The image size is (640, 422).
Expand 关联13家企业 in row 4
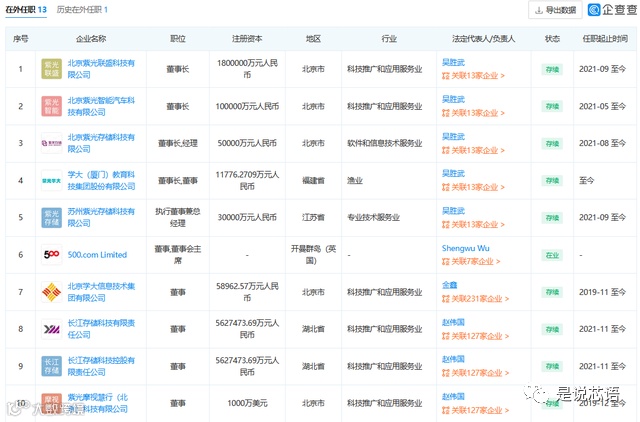click(473, 187)
